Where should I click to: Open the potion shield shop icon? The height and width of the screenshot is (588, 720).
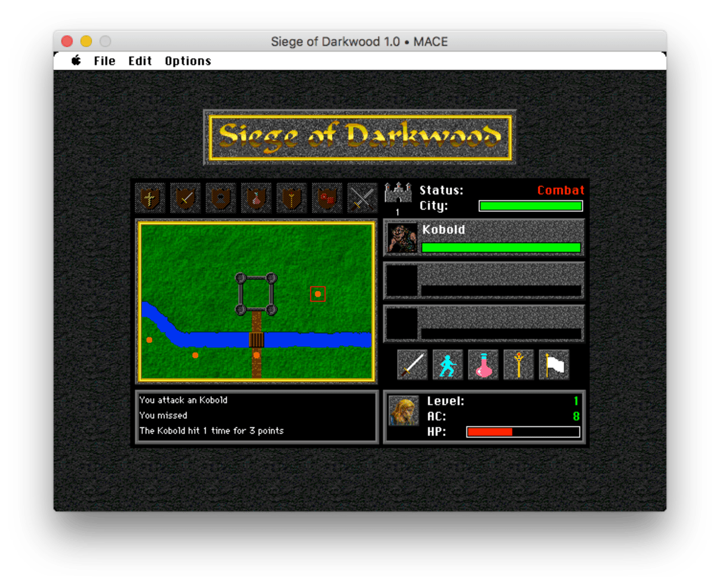click(x=256, y=198)
